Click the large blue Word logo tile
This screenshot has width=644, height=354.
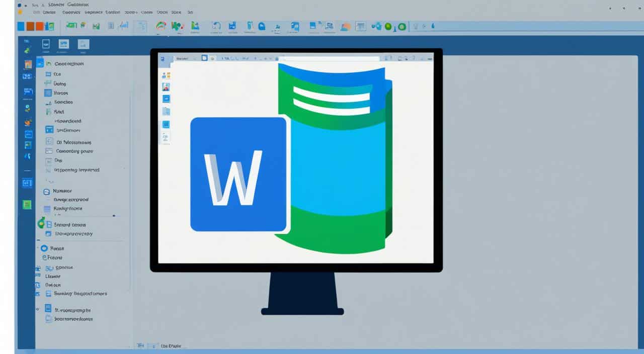click(x=238, y=174)
